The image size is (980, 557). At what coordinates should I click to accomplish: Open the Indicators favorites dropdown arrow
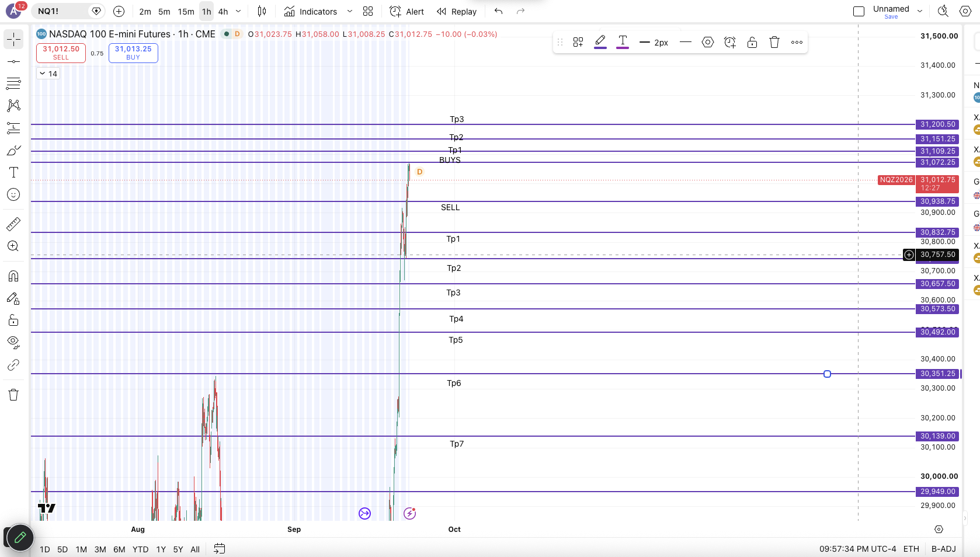pyautogui.click(x=350, y=11)
